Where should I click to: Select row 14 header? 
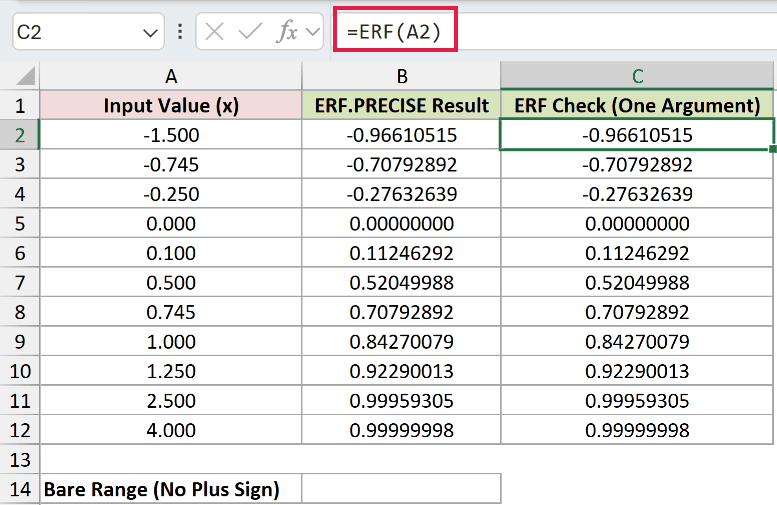pos(20,490)
